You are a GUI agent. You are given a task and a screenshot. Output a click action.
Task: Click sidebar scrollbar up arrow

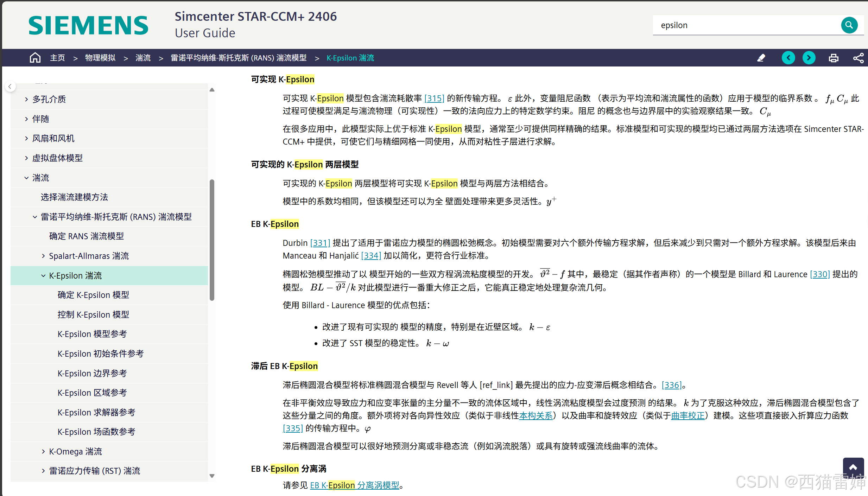click(212, 90)
